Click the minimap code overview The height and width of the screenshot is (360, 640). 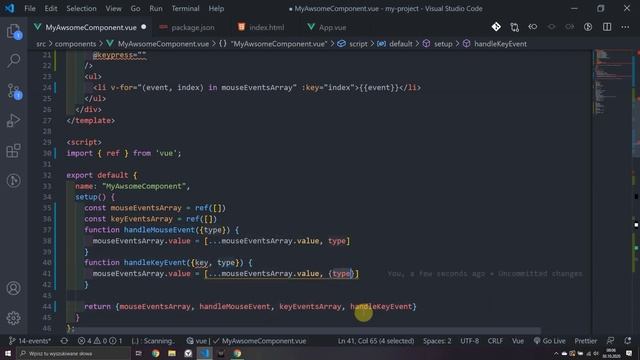612,82
